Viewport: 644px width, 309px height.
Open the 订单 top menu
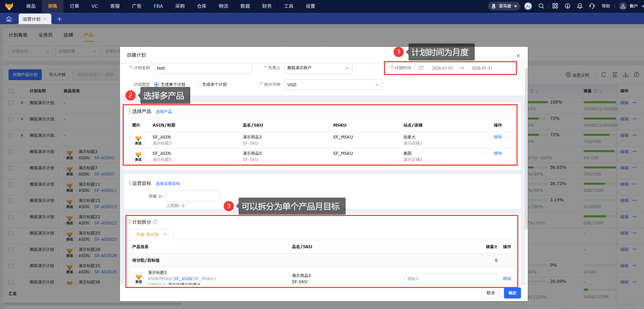[74, 6]
